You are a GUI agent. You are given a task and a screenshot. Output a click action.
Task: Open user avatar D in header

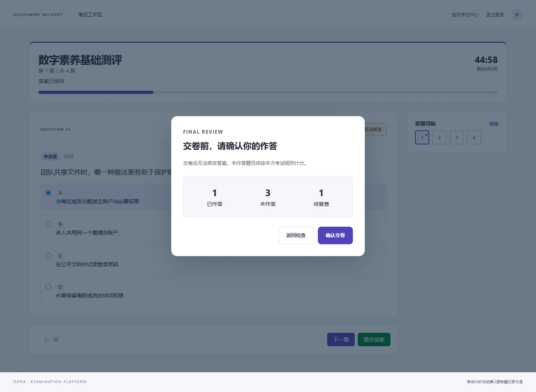(x=517, y=15)
